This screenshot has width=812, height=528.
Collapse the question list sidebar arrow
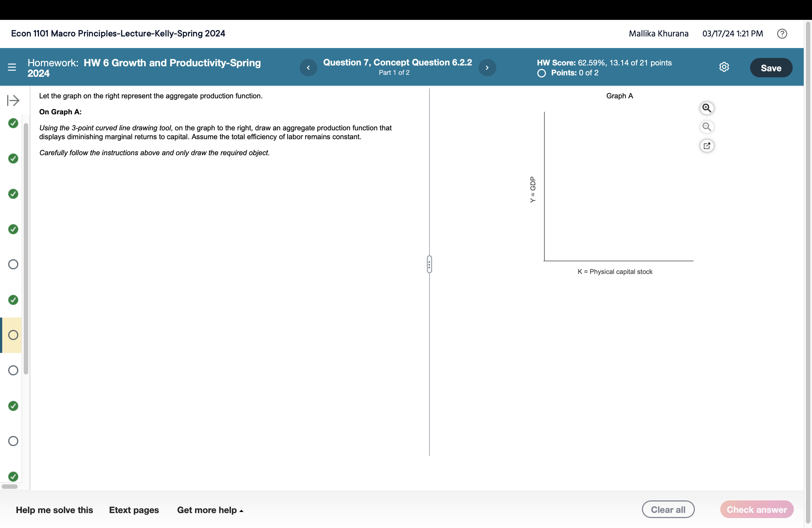coord(13,100)
